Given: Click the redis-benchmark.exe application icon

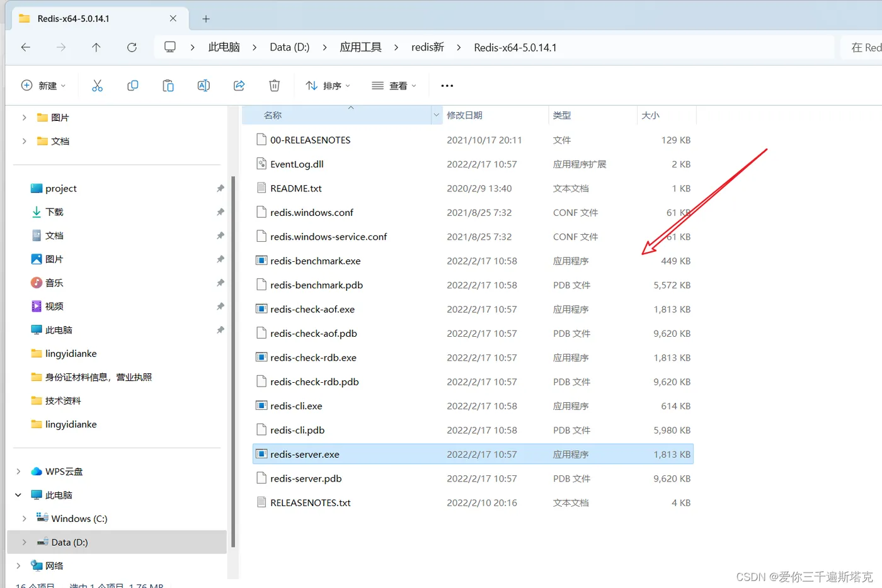Looking at the screenshot, I should tap(261, 260).
